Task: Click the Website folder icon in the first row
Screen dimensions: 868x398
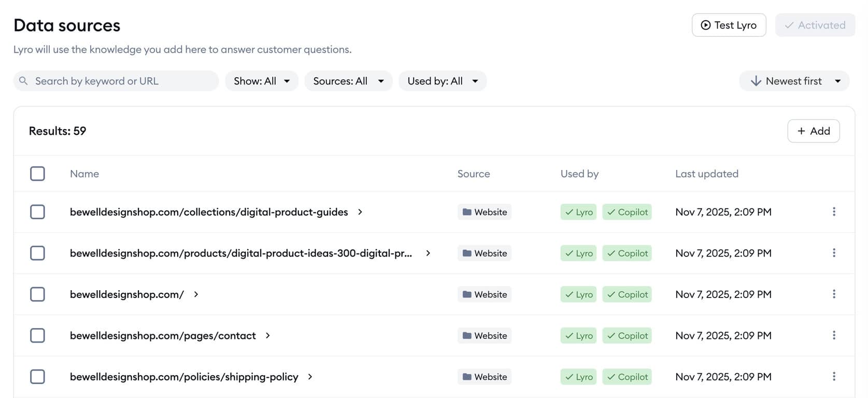Action: pos(467,212)
